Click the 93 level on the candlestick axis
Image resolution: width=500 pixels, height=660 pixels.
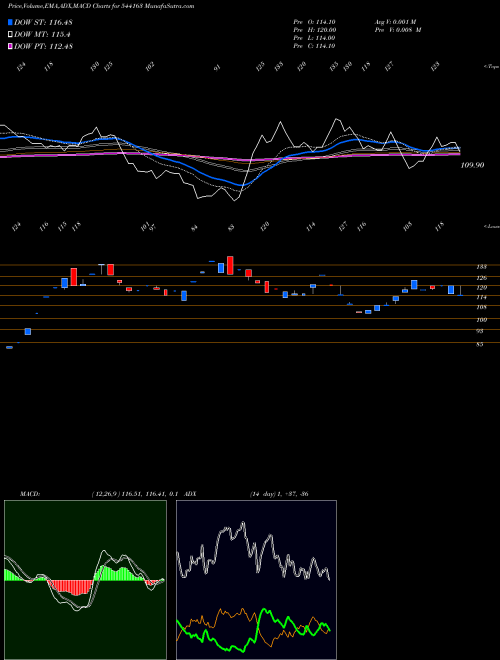[x=482, y=331]
